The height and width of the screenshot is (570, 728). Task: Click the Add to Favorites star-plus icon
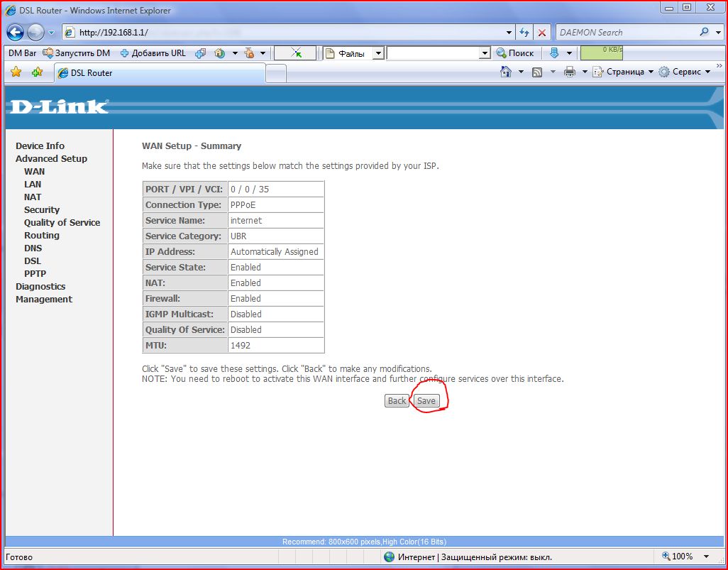click(37, 72)
